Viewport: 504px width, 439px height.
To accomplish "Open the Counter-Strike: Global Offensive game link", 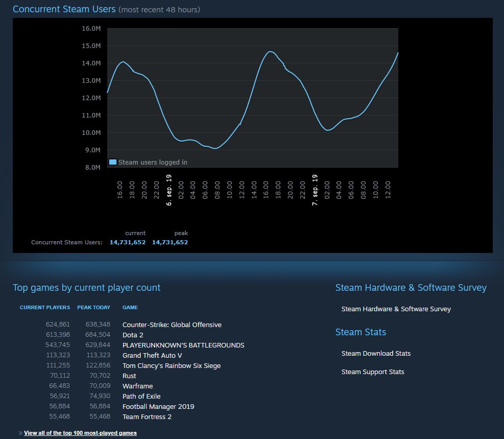I will (x=172, y=325).
